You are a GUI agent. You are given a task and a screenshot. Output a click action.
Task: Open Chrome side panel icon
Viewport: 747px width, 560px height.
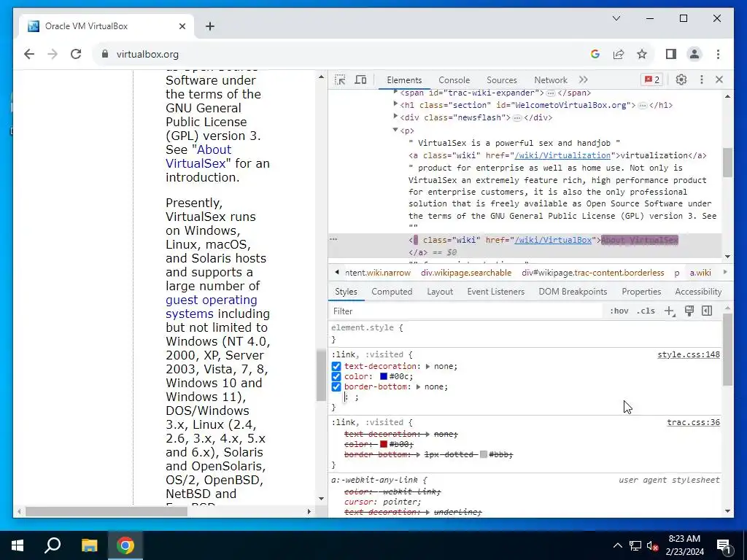click(x=671, y=54)
